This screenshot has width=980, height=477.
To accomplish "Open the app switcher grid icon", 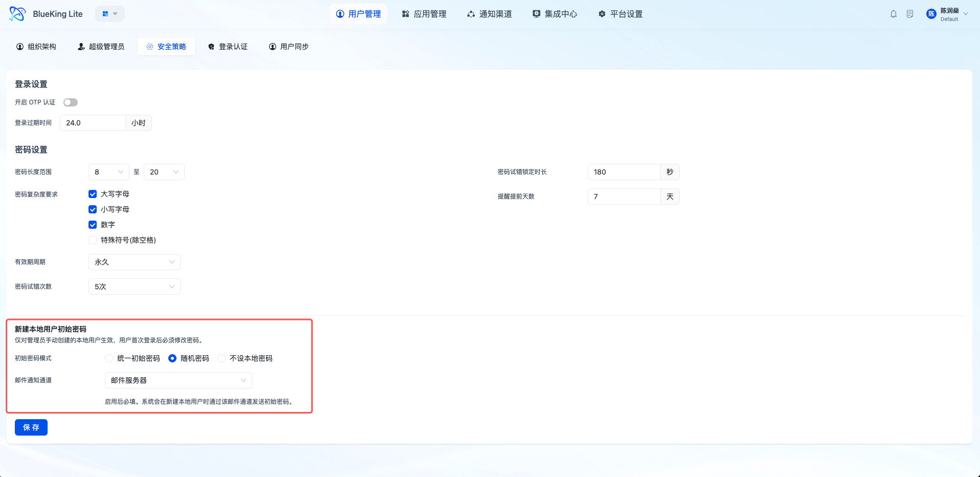I will tap(105, 14).
